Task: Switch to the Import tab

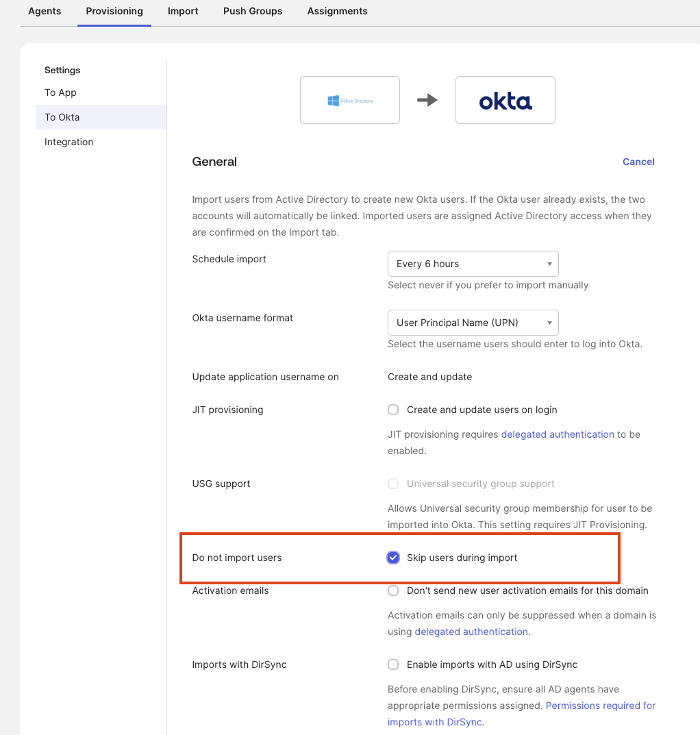Action: [x=182, y=11]
